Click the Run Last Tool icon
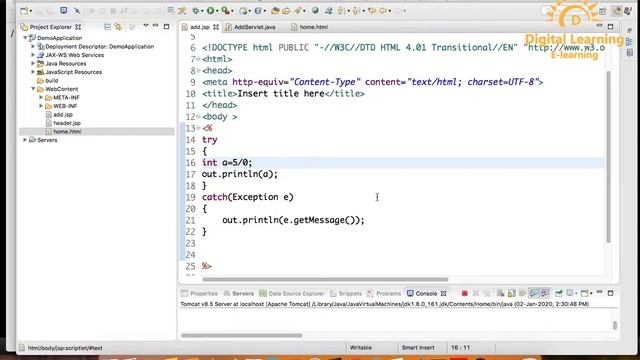Image resolution: width=640 pixels, height=360 pixels. [225, 11]
